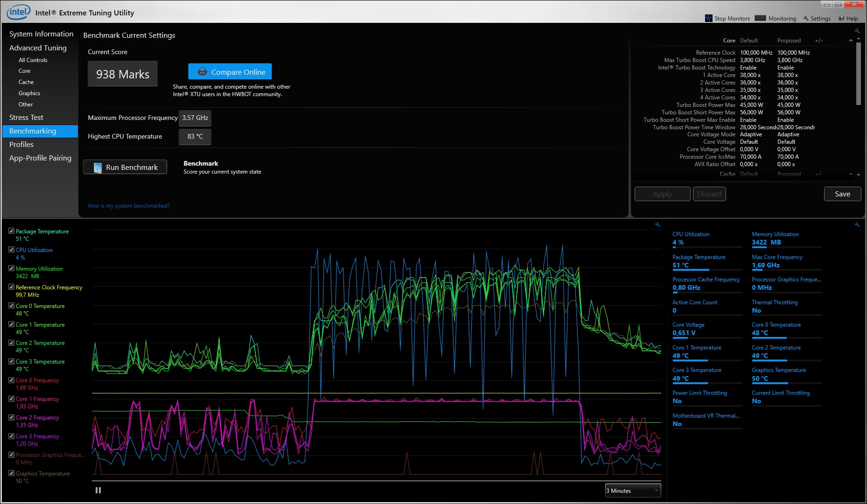This screenshot has width=867, height=504.
Task: Toggle Processor Graphics Frequency checkbox
Action: [12, 455]
